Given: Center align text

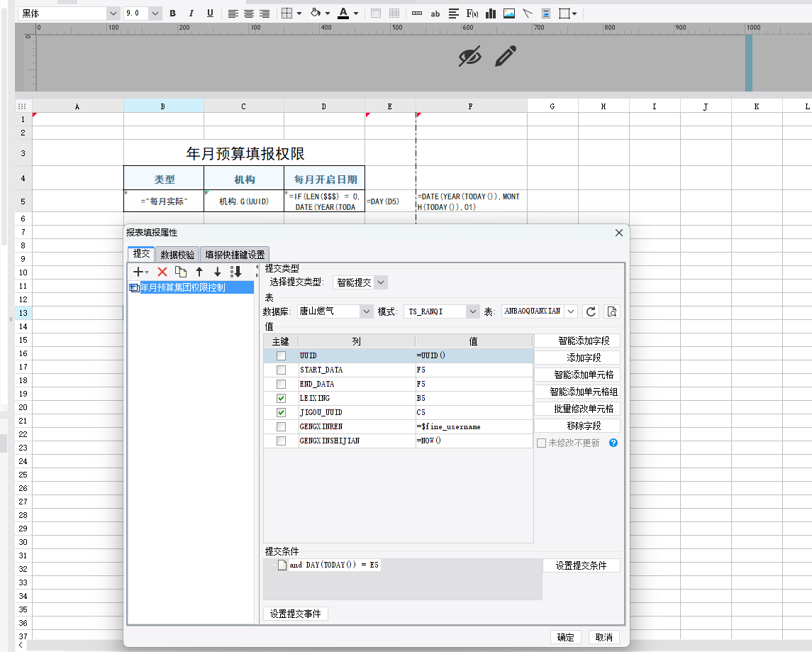Looking at the screenshot, I should (249, 13).
